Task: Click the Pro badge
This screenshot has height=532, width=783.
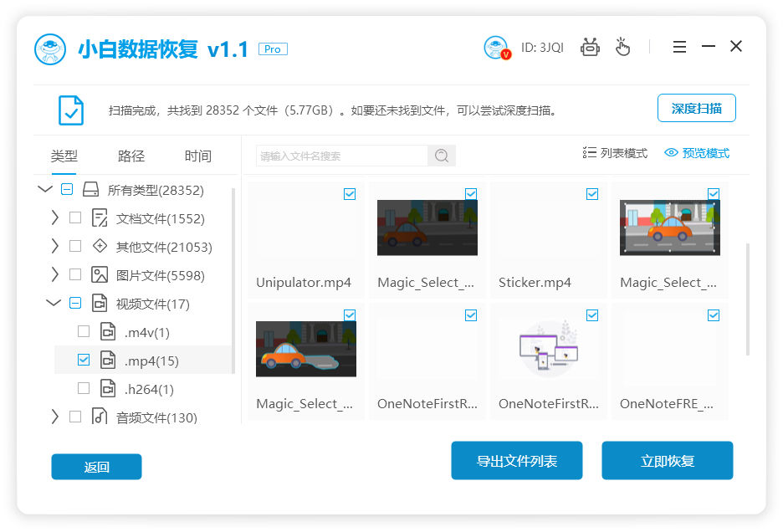Action: [x=273, y=49]
